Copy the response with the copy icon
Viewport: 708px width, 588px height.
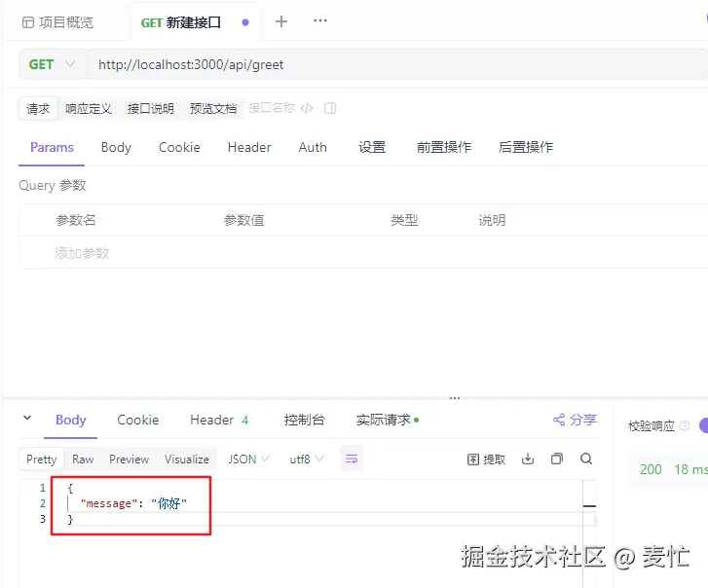click(x=557, y=459)
